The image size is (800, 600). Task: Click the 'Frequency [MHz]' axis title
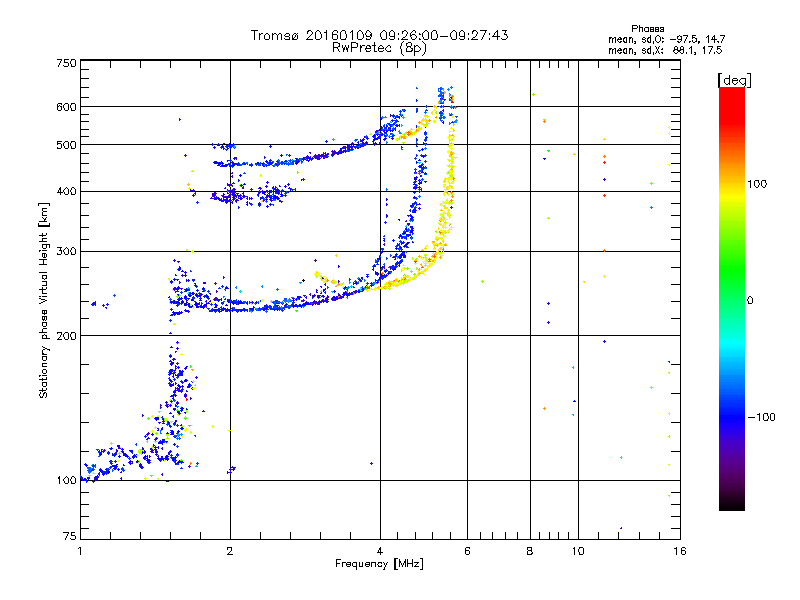[379, 564]
